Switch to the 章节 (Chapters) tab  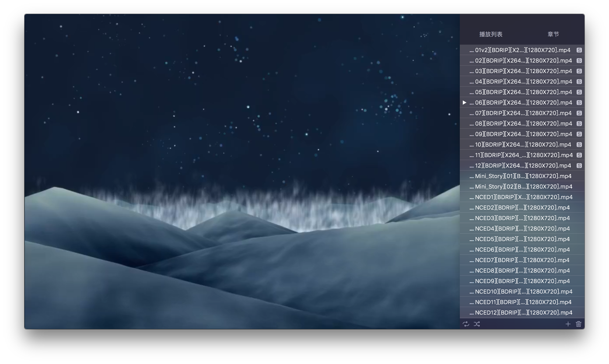click(553, 34)
